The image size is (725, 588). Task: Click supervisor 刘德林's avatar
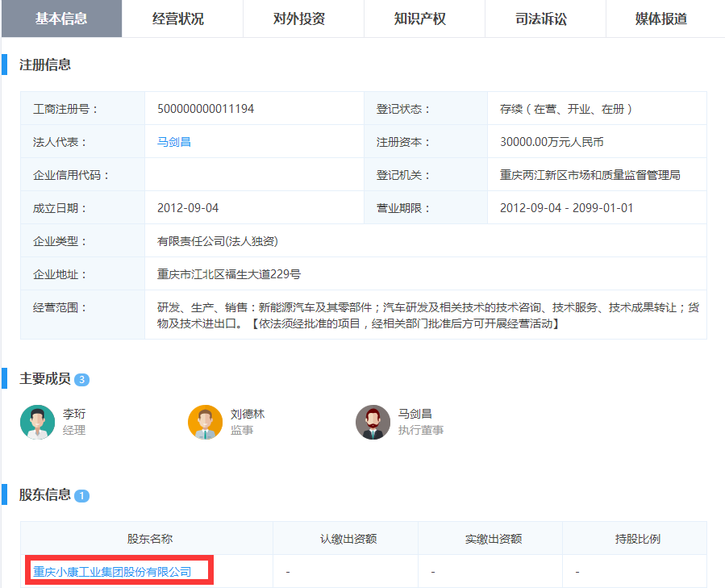click(x=205, y=422)
